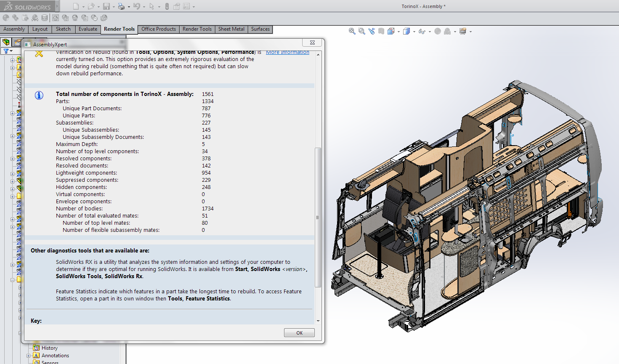Switch to the Evaluate tab
619x364 pixels.
[x=88, y=29]
